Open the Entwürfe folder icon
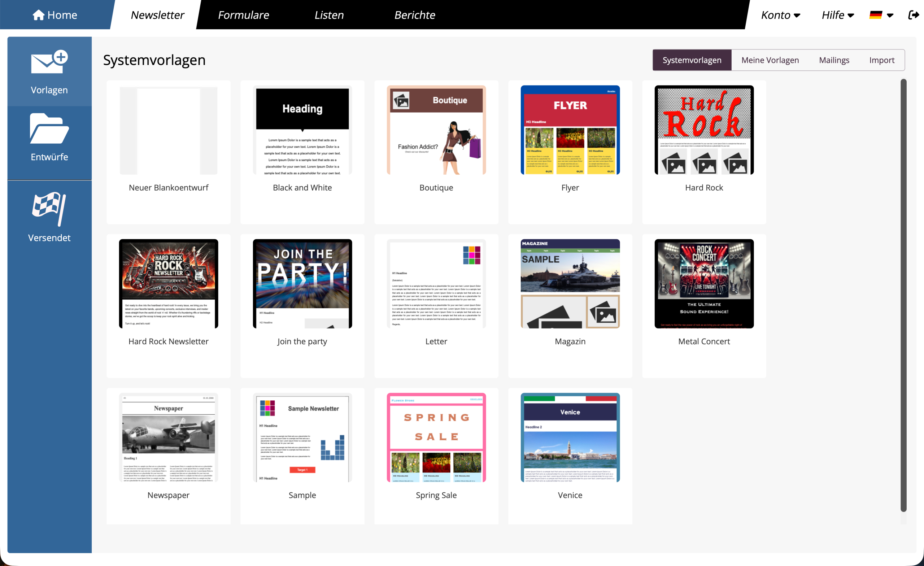The width and height of the screenshot is (924, 566). pyautogui.click(x=49, y=129)
